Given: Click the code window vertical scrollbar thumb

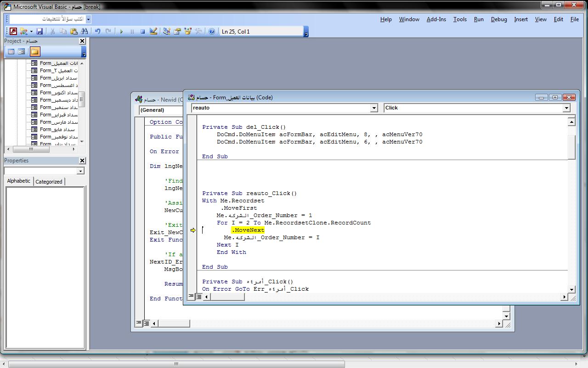Looking at the screenshot, I should [571, 147].
